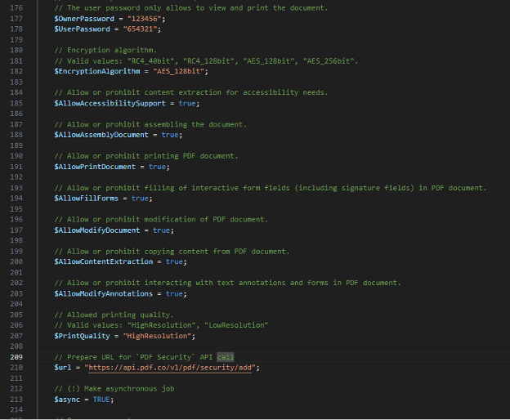
Task: Click comment about accessibility content extraction
Action: pyautogui.click(x=191, y=92)
